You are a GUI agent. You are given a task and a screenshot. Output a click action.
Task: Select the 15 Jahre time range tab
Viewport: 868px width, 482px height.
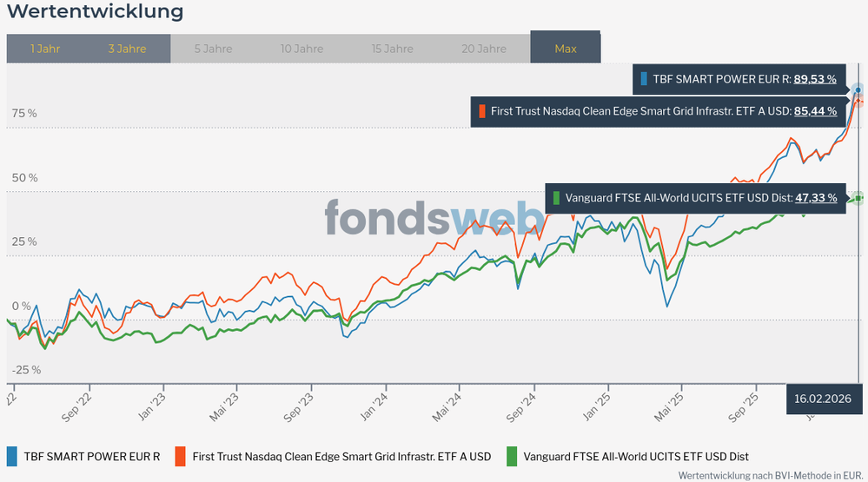click(x=393, y=49)
